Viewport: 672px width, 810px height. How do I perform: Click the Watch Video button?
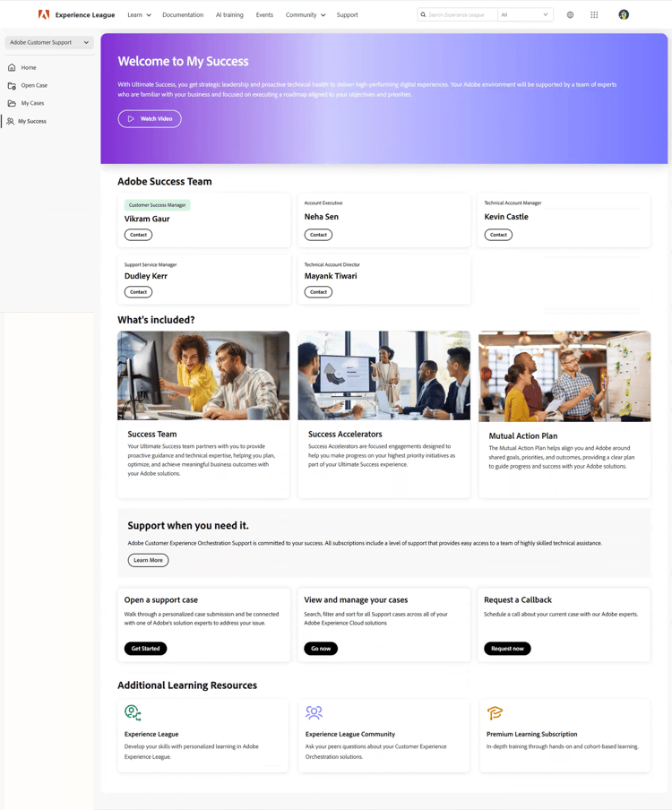pyautogui.click(x=150, y=119)
